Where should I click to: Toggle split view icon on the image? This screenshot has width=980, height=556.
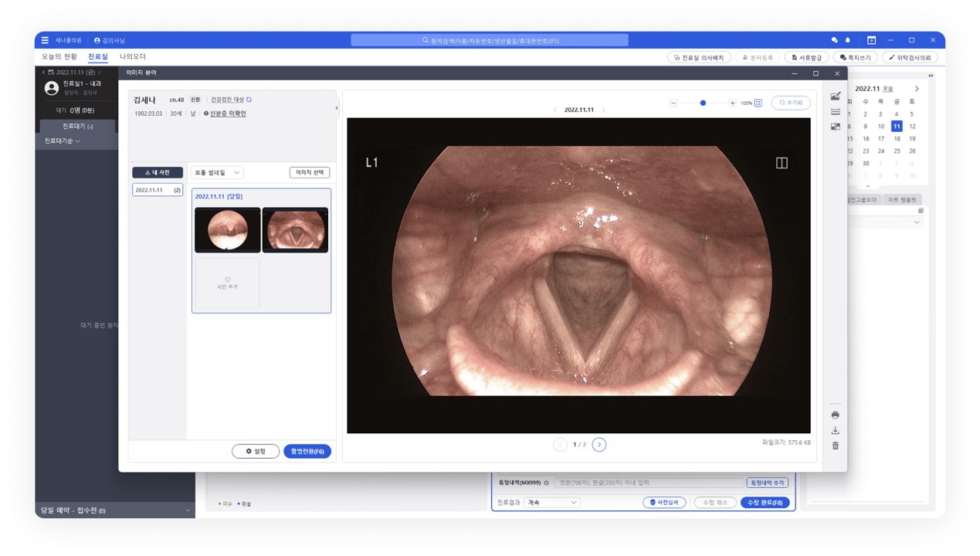[x=782, y=163]
